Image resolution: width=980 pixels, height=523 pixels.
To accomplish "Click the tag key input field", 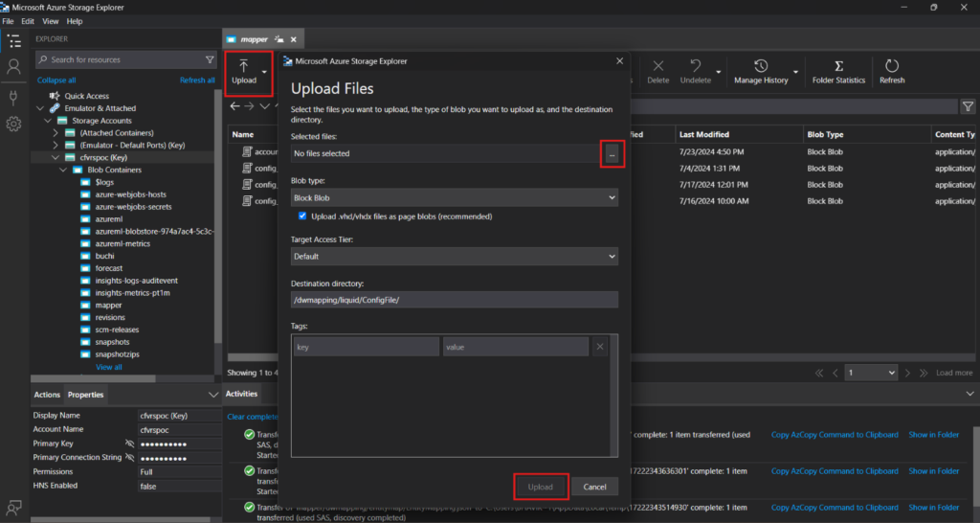I will point(367,347).
